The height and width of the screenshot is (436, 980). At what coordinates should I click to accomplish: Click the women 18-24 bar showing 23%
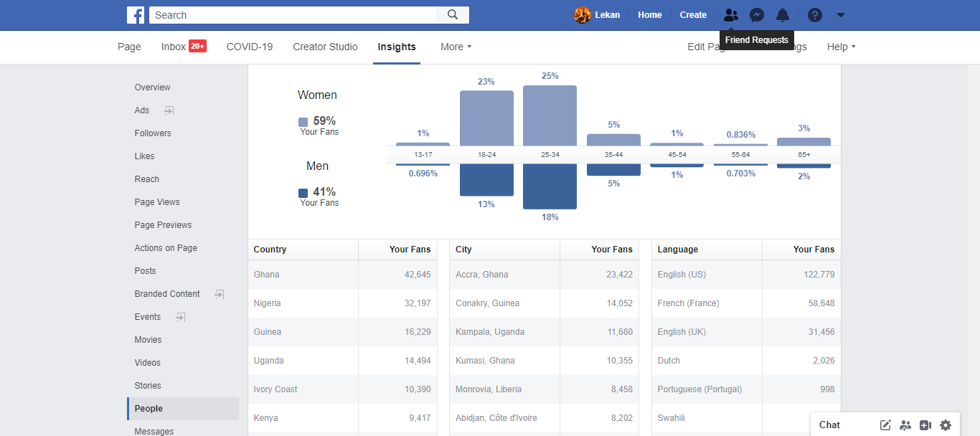pos(486,118)
